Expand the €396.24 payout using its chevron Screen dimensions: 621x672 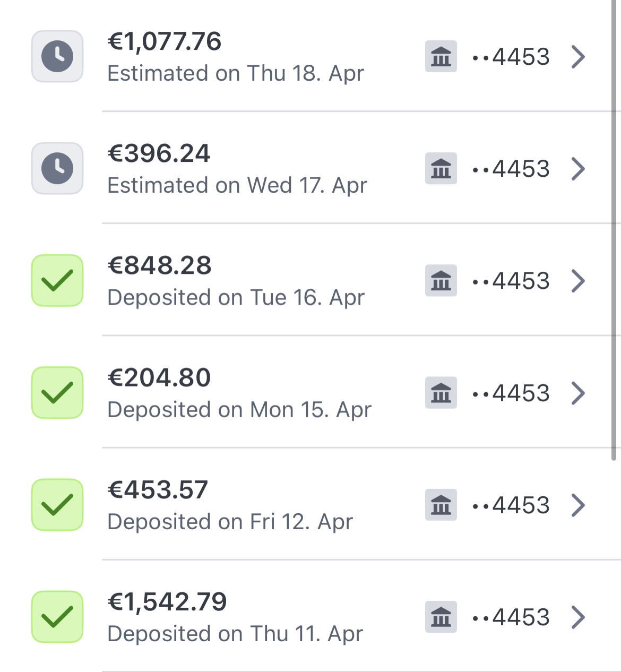coord(579,169)
